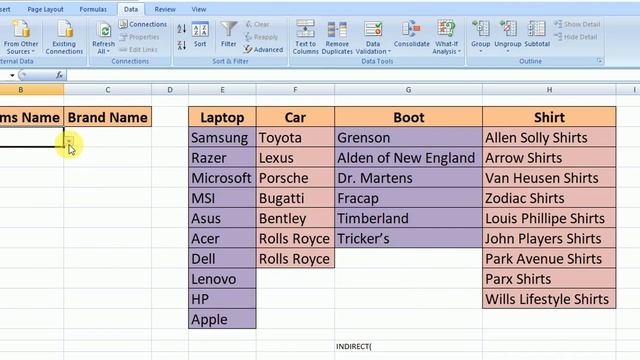Select column G header
This screenshot has height=360, width=640.
408,90
